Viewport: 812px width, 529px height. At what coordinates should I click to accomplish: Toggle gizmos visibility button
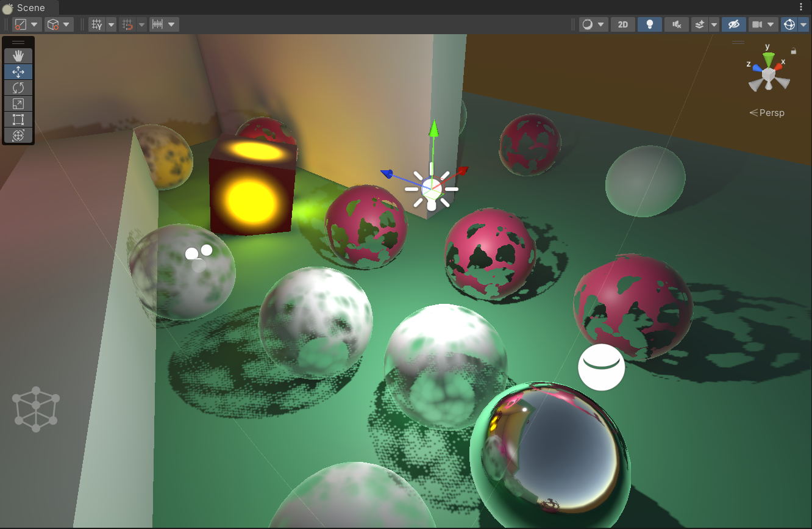(789, 24)
